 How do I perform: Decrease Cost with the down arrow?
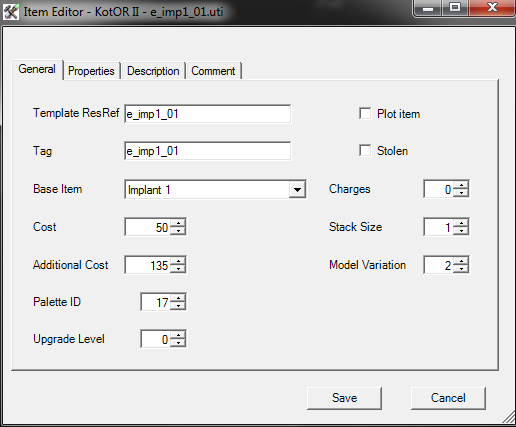point(179,231)
